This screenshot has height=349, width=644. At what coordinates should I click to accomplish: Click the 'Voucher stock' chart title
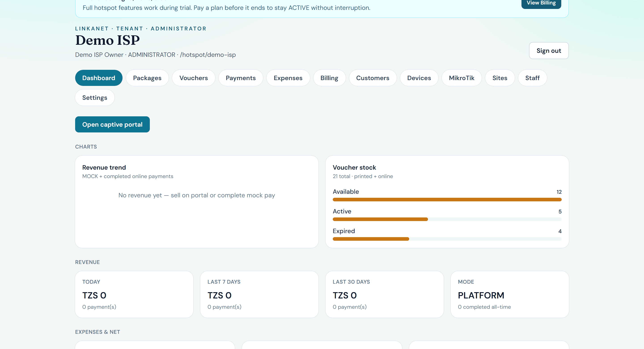[x=354, y=167]
